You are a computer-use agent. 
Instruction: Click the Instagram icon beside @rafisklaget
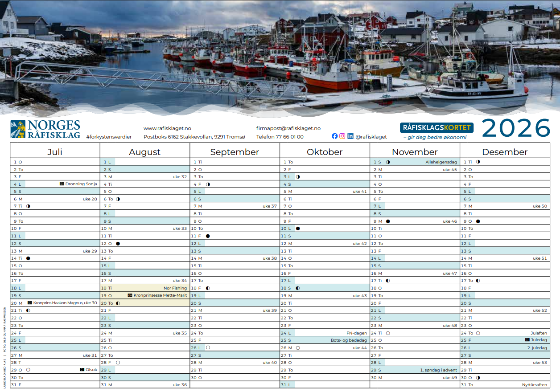(x=342, y=136)
